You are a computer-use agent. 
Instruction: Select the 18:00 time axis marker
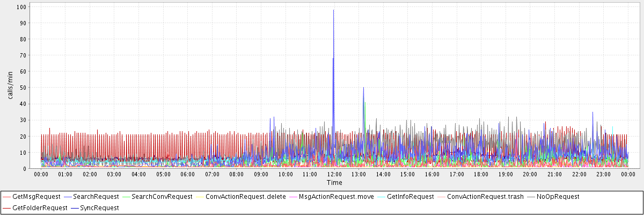481,175
